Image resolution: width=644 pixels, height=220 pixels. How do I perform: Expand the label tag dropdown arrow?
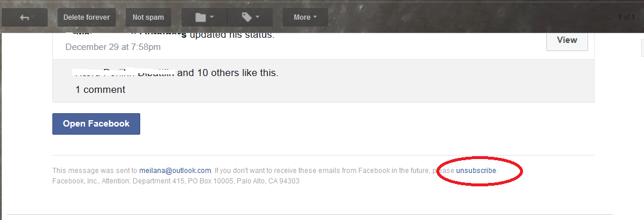258,17
